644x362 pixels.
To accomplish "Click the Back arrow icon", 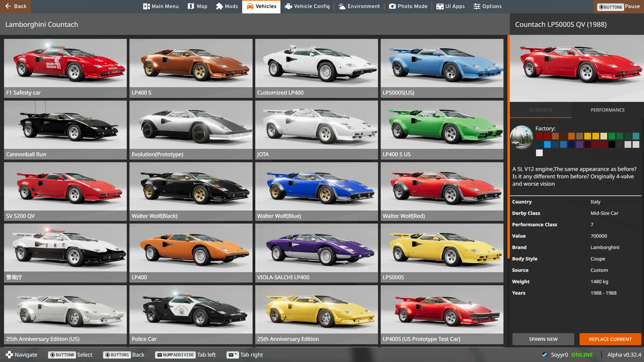I will click(8, 6).
